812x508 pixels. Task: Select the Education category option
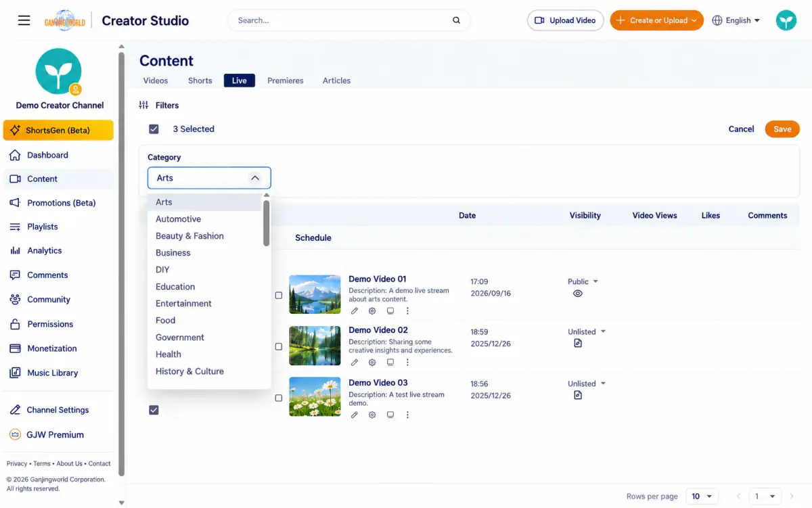(x=205, y=287)
